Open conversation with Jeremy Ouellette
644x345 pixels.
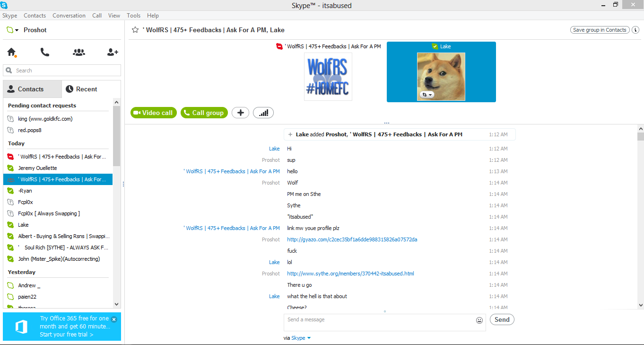(58, 168)
